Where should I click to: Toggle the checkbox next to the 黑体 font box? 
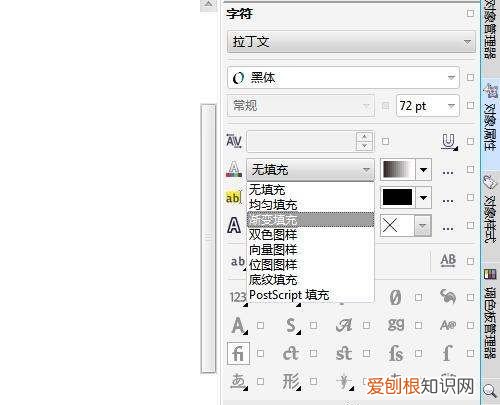click(470, 77)
